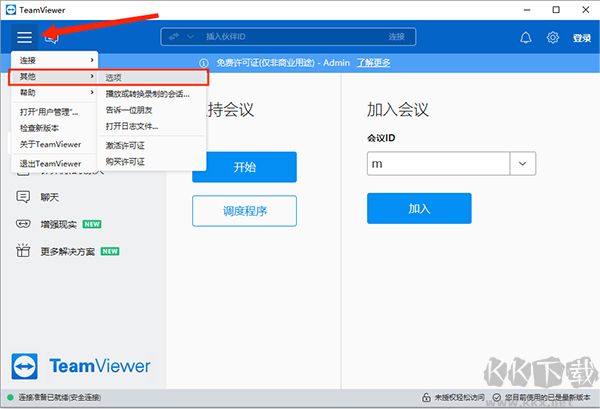Viewport: 600px width, 409px height.
Task: Choose 选项 from the submenu
Action: pos(152,78)
